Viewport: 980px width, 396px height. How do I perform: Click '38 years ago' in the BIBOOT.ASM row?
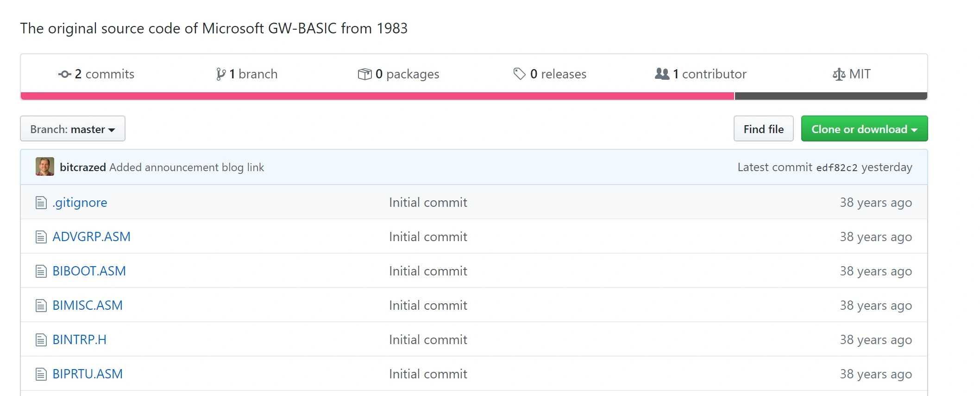(x=876, y=271)
